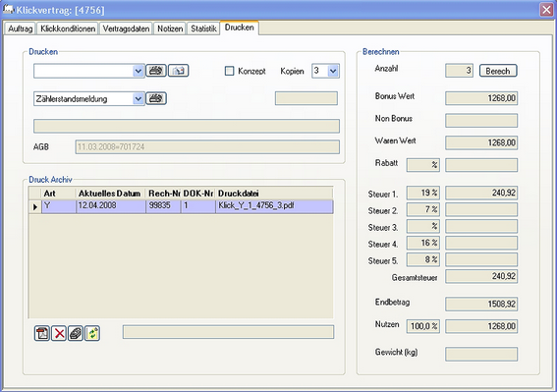Click the Steuer 5 percent field 8 %
Screen dimensions: 557x392
423,259
